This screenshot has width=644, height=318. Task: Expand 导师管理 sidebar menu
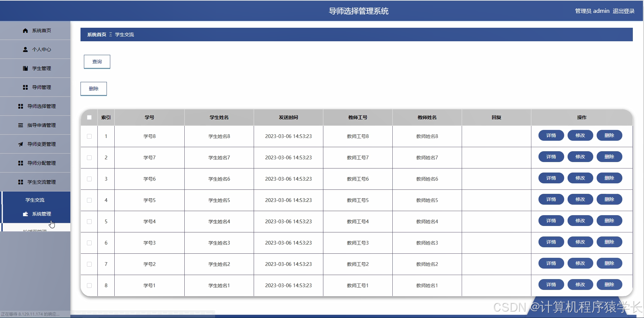pos(35,87)
